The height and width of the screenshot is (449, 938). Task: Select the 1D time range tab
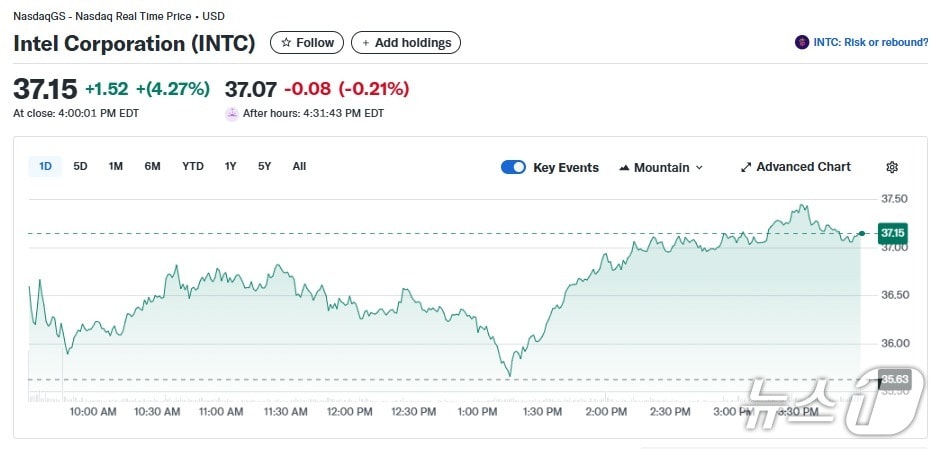(45, 166)
